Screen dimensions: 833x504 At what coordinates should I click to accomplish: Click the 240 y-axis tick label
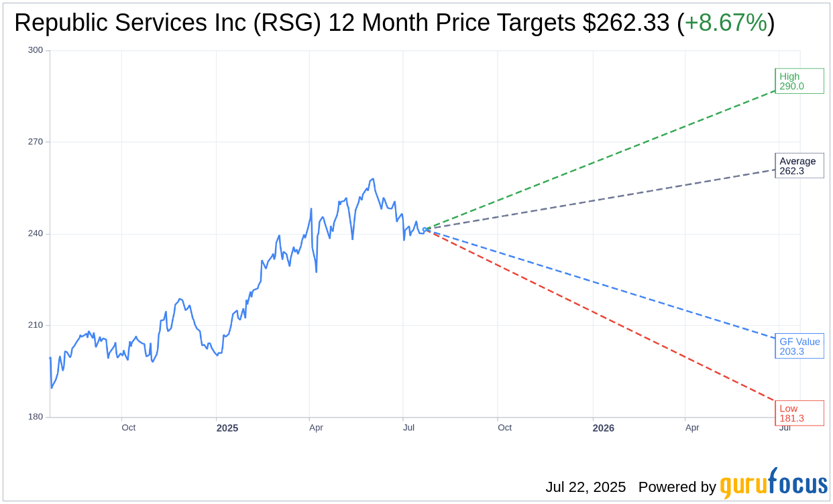[36, 234]
